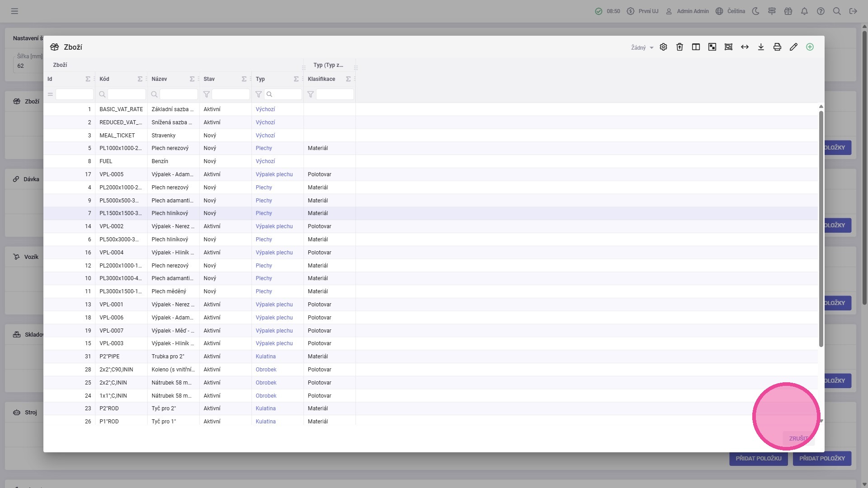This screenshot has height=488, width=868.
Task: Toggle dark mode moon icon
Action: 755,11
